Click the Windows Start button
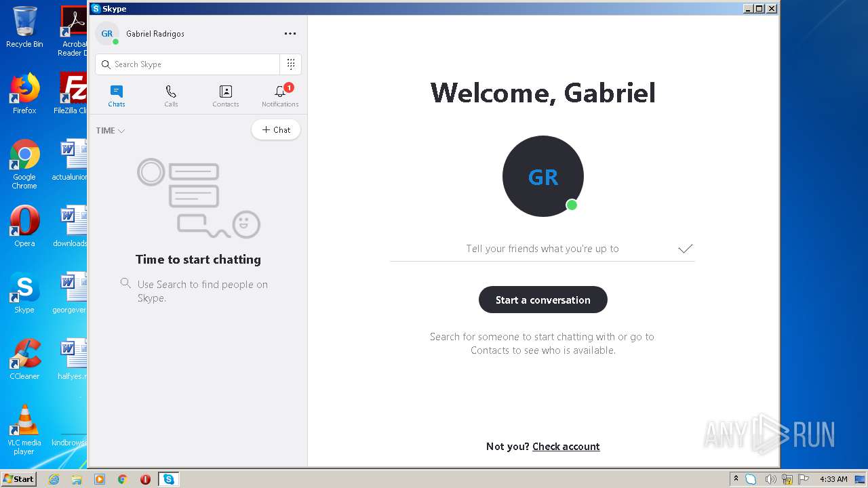868x488 pixels. [x=18, y=479]
